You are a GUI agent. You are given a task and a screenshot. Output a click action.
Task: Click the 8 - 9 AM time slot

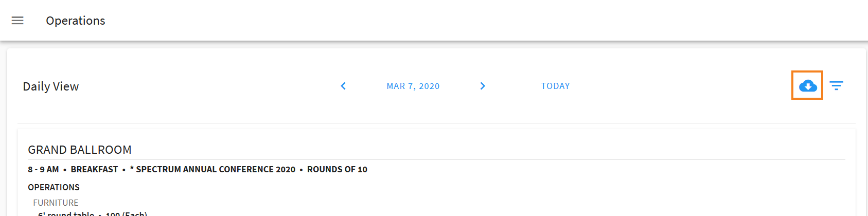[43, 170]
